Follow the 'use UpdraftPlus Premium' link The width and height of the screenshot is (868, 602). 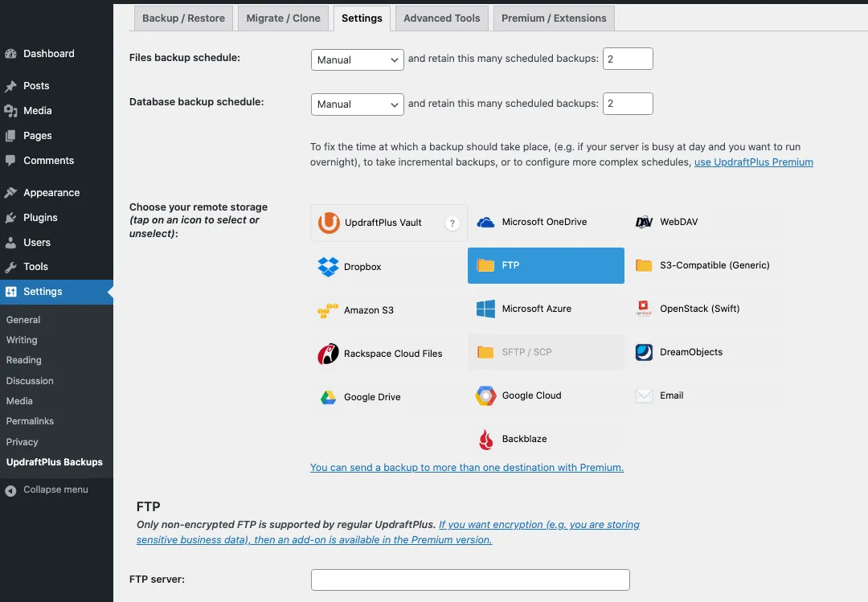pos(753,162)
